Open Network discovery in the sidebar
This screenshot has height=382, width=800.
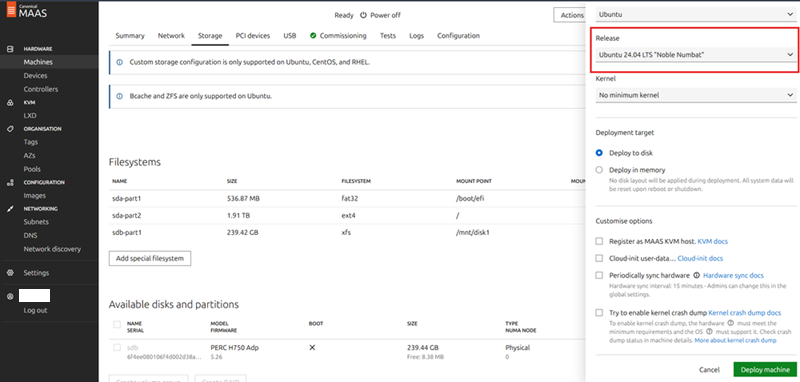52,249
